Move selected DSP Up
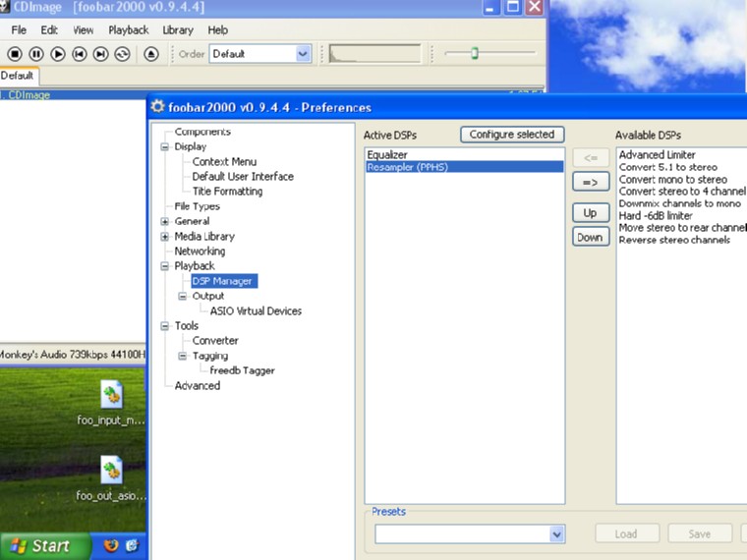The width and height of the screenshot is (747, 560). (591, 213)
